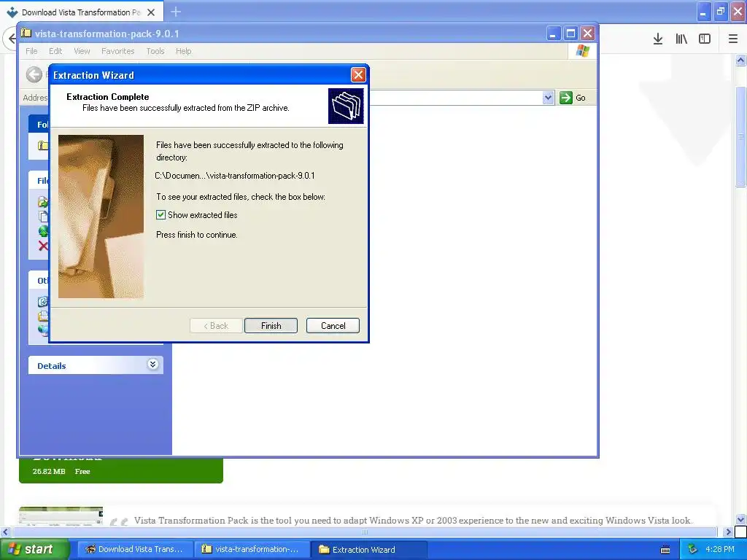Expand the Details panel chevron
Screen dimensions: 747x560
coord(152,365)
